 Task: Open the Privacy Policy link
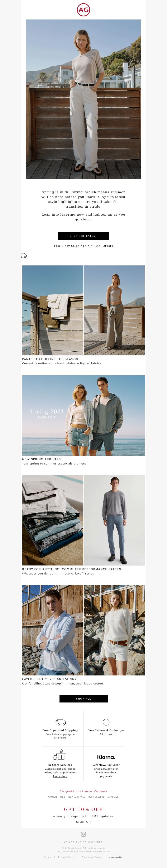click(x=66, y=857)
